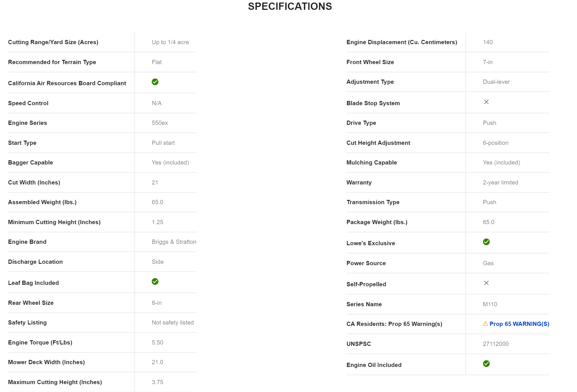Screen dimensions: 577x392
Task: Click the Self-Propelled X icon
Action: click(486, 283)
